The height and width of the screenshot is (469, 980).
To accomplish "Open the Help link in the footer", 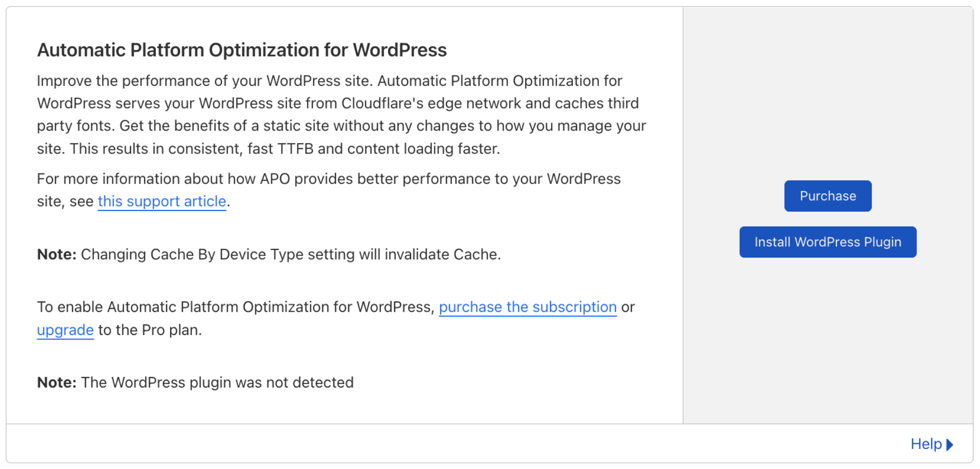I will click(x=926, y=444).
